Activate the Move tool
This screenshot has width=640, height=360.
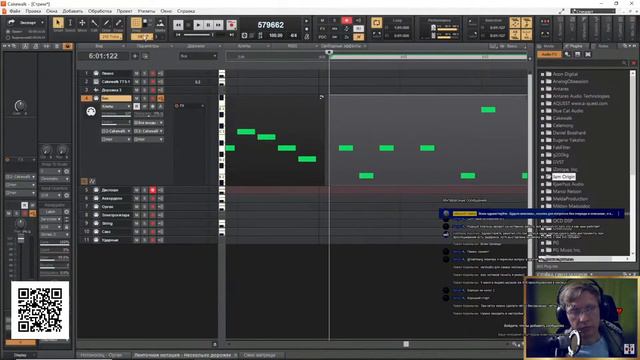pyautogui.click(x=82, y=23)
